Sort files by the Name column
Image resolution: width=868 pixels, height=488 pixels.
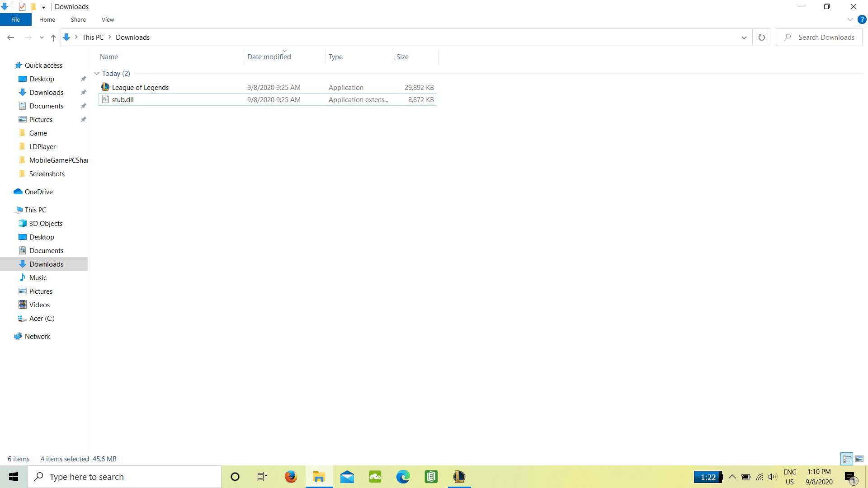click(x=171, y=57)
